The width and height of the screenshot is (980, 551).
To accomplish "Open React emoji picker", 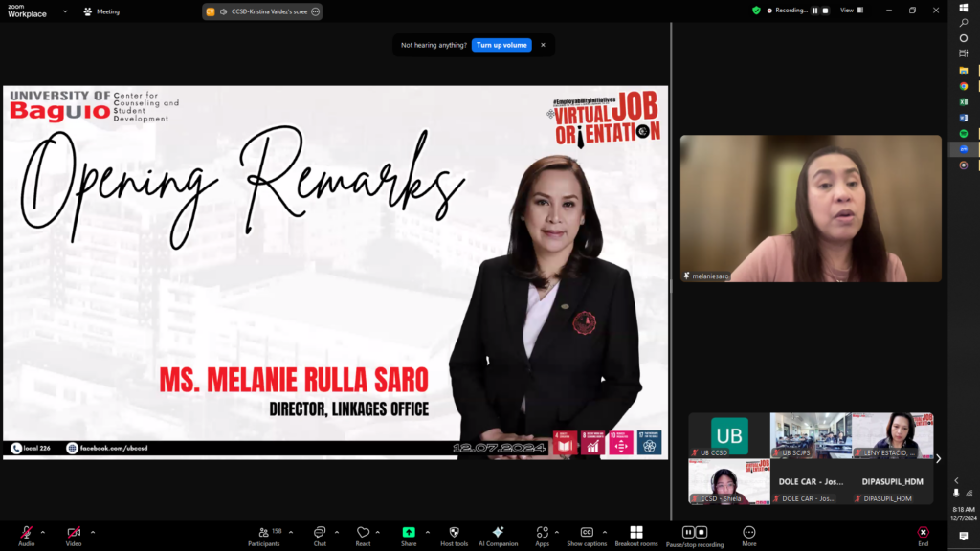I will tap(363, 536).
